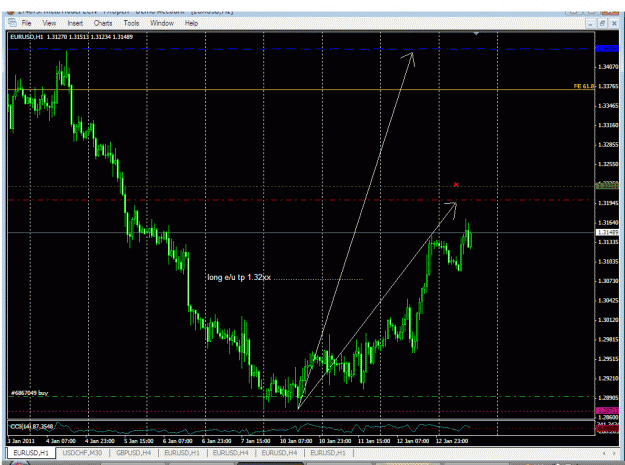Open the View menu
Image resolution: width=625 pixels, height=465 pixels.
point(49,23)
